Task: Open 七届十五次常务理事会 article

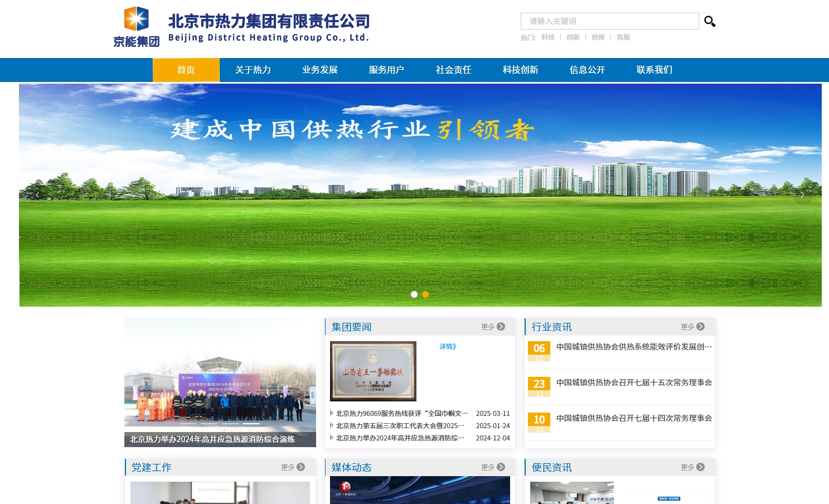Action: tap(634, 382)
